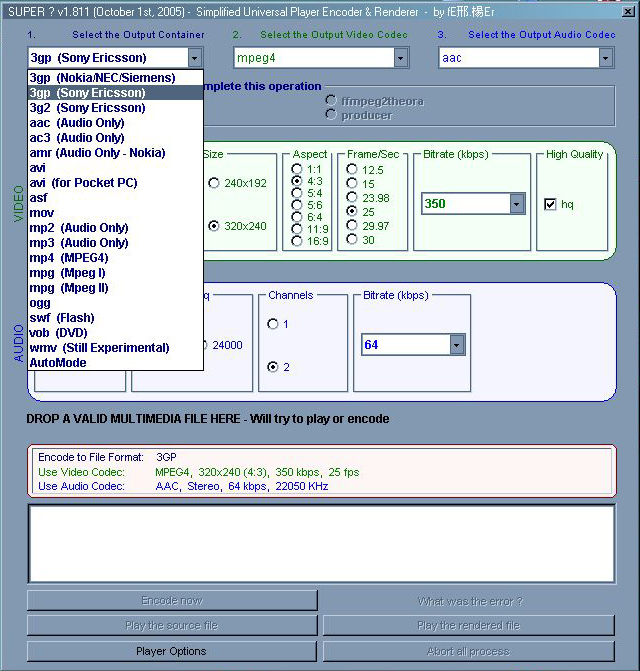
Task: Set frame rate to 29.97 radio option
Action: [352, 226]
